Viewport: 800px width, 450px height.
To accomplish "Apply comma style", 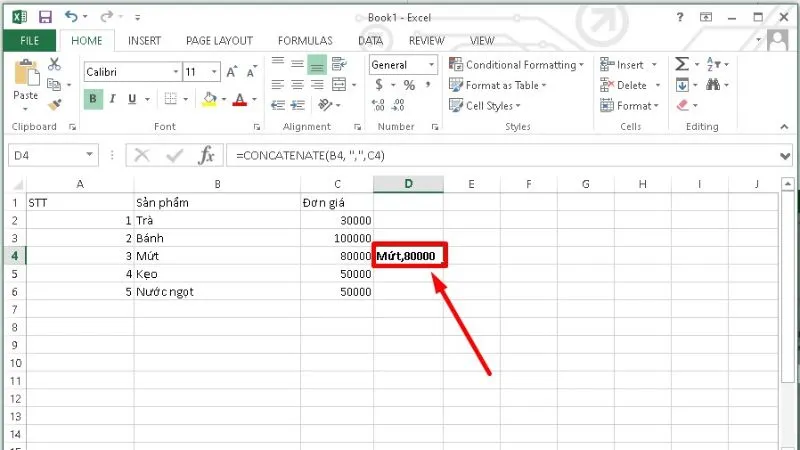I will [x=428, y=84].
